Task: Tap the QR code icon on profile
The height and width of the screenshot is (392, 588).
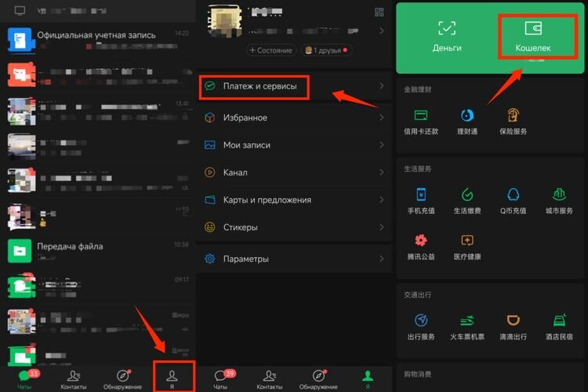Action: coord(379,13)
